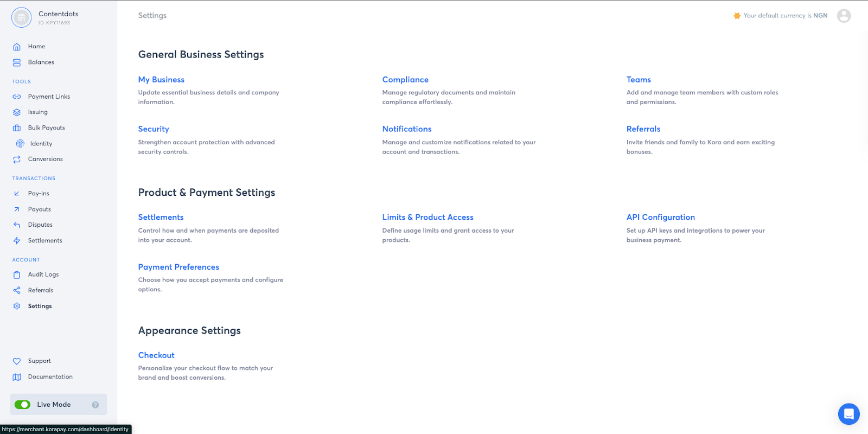The width and height of the screenshot is (868, 434).
Task: Open Bulk Payouts menu item
Action: point(47,128)
